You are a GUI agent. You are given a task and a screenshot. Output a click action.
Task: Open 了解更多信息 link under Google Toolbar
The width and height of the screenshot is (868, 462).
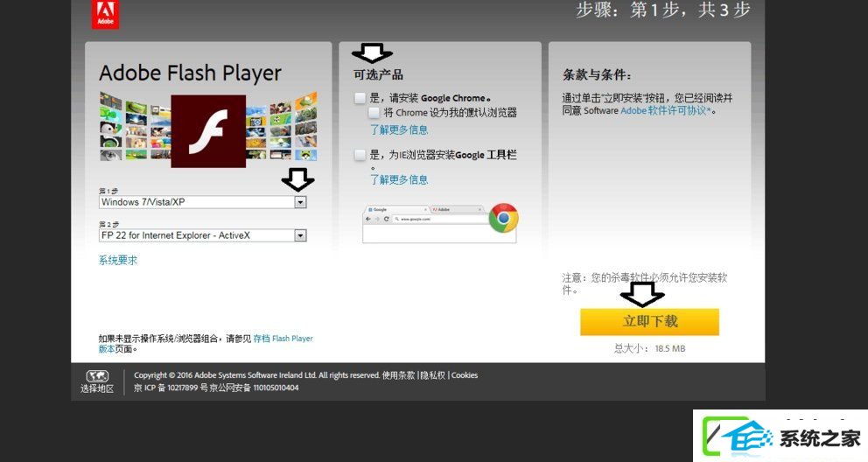(399, 180)
